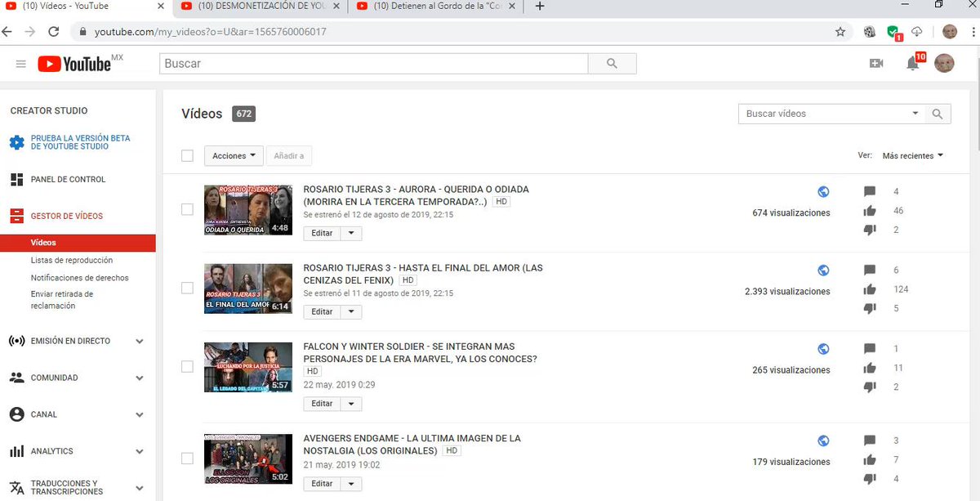Click the Analytics bar chart icon

tap(16, 451)
